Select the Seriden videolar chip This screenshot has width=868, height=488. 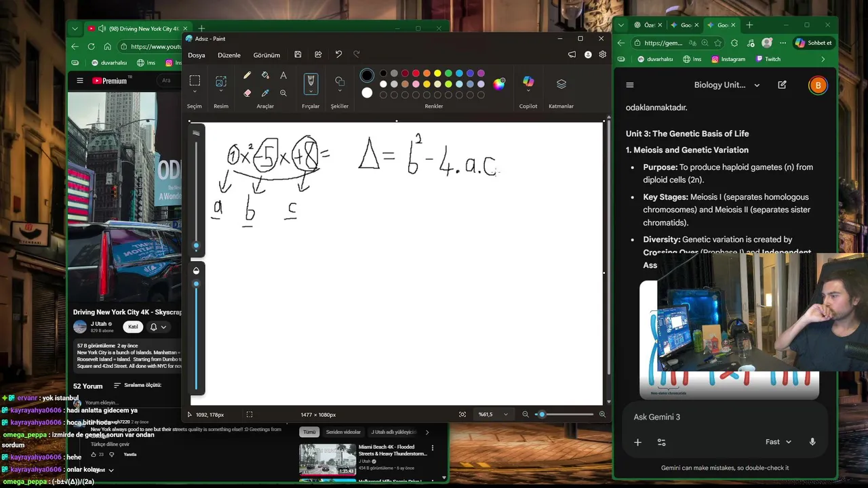(343, 432)
